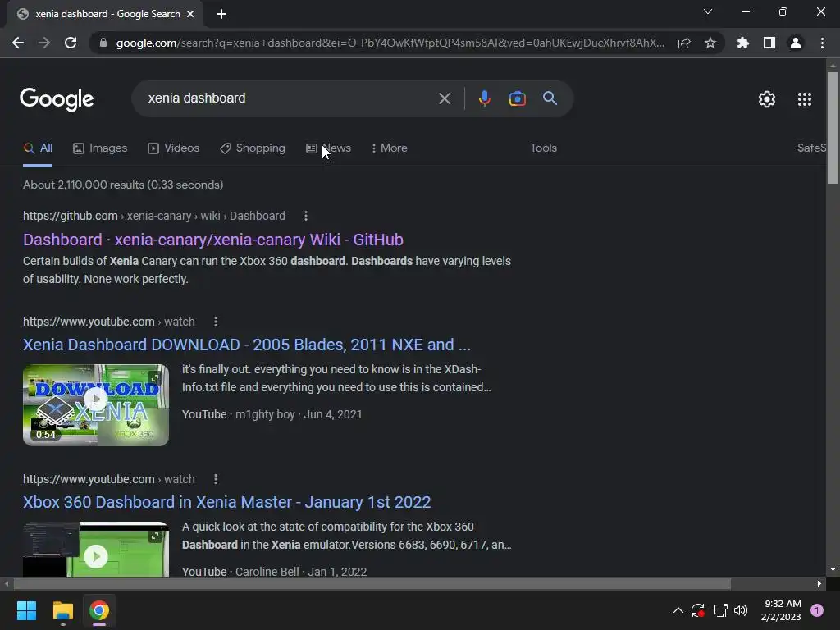The height and width of the screenshot is (630, 840).
Task: Switch to the News tab
Action: pyautogui.click(x=328, y=148)
